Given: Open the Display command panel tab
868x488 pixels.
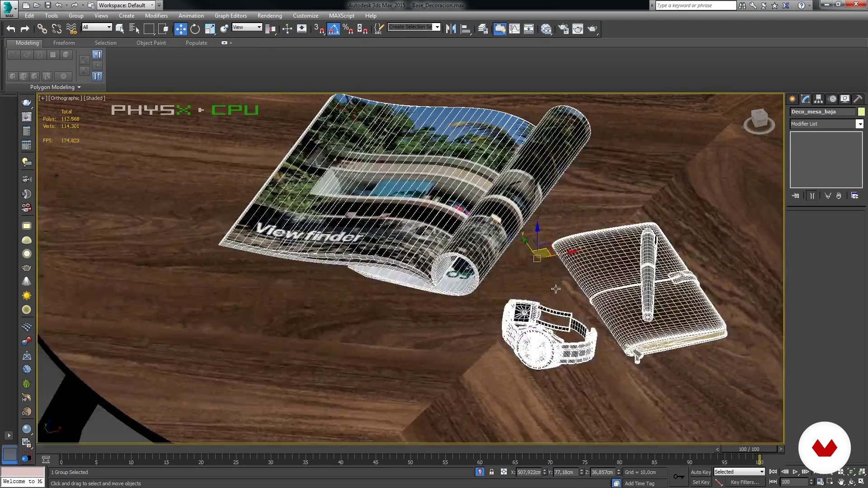Looking at the screenshot, I should (x=845, y=99).
